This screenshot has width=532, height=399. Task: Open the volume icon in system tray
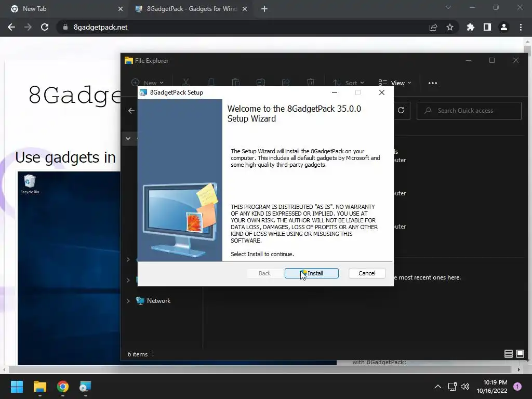coord(465,387)
